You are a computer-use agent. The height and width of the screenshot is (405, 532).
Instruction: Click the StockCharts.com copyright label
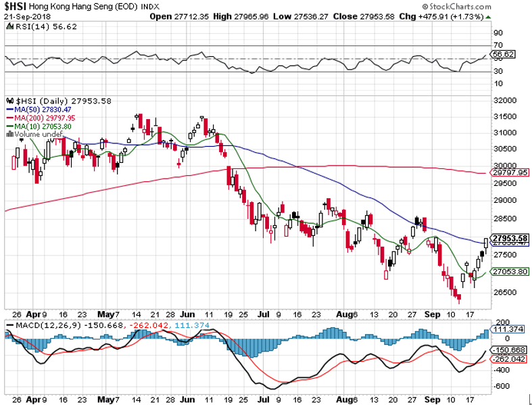point(456,7)
